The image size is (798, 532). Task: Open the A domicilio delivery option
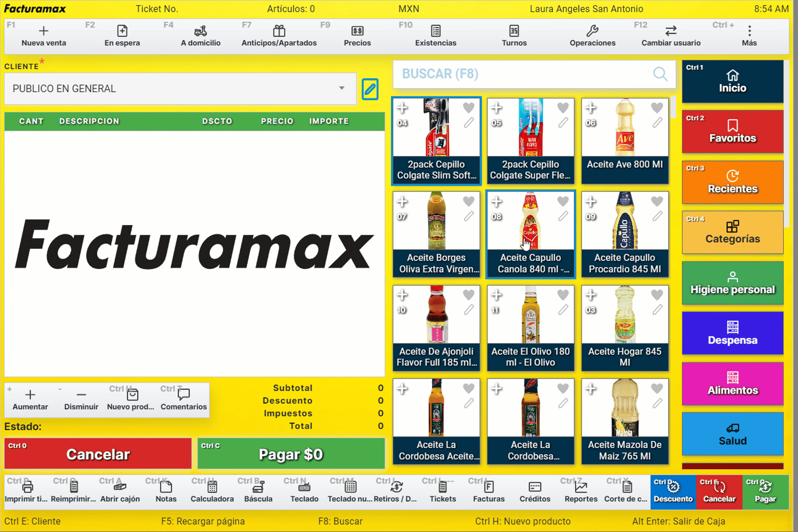[201, 36]
